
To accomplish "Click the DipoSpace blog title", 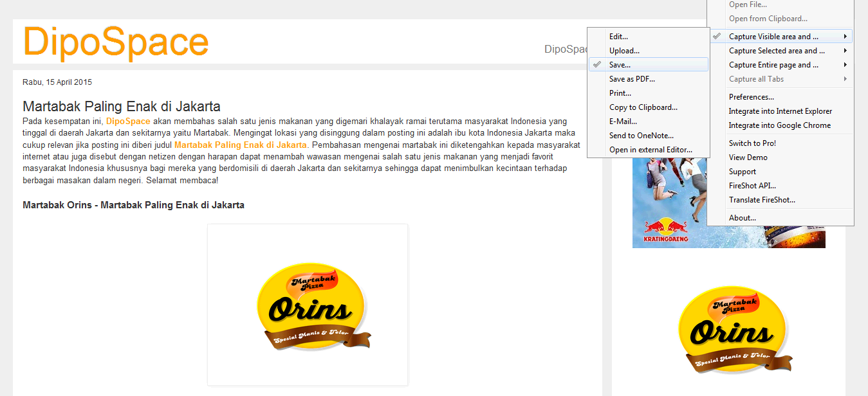I will [116, 42].
